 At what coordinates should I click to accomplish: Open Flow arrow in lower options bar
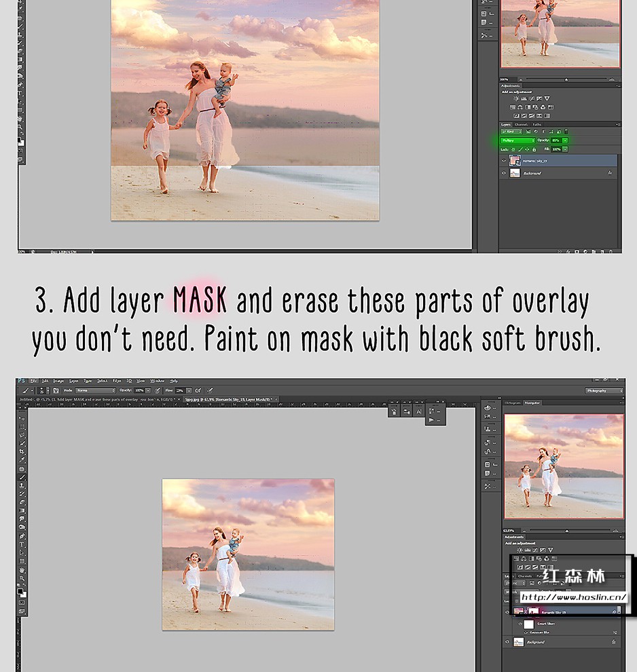pyautogui.click(x=189, y=390)
